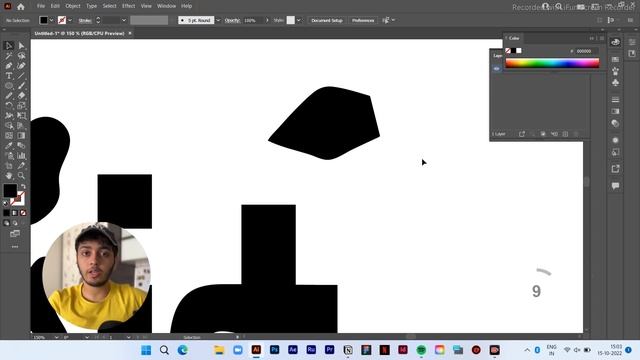Open the stroke color dropdown in control bar
Screen dimensions: 640x360
pyautogui.click(x=70, y=20)
